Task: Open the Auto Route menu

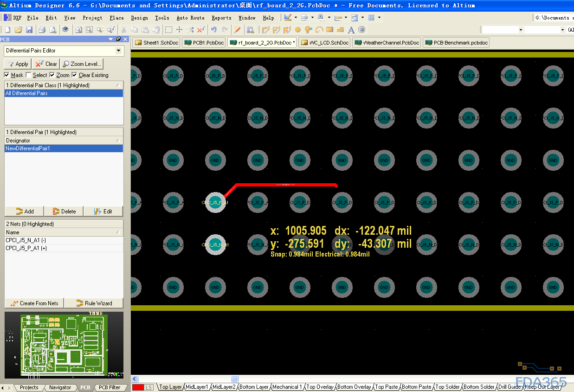Action: point(190,18)
